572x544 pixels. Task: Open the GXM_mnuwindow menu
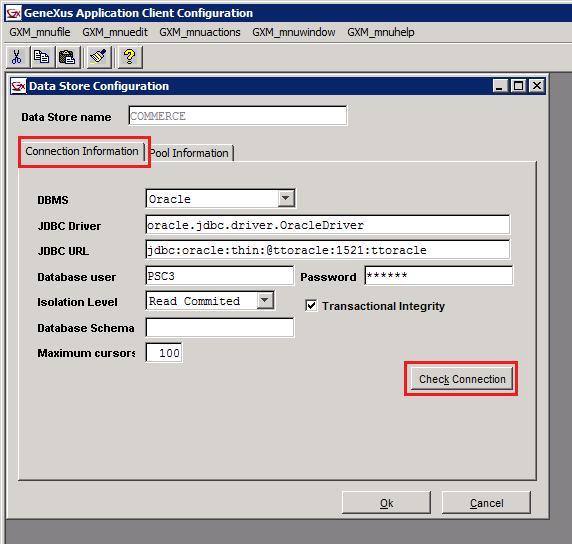coord(294,32)
